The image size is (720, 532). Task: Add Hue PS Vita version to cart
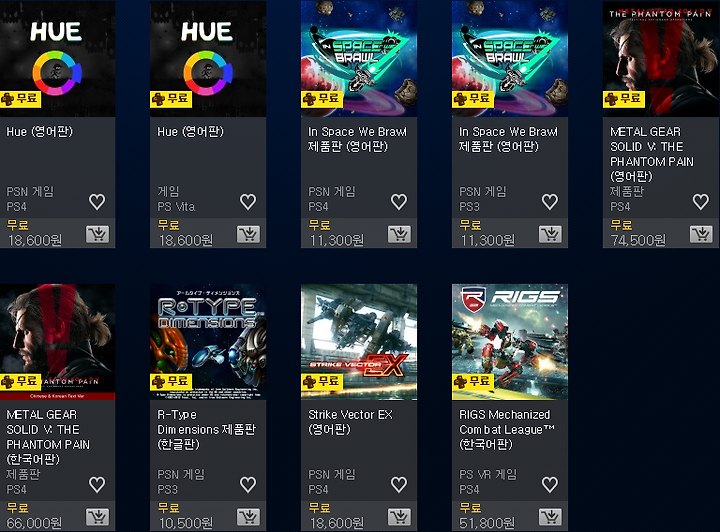[248, 234]
